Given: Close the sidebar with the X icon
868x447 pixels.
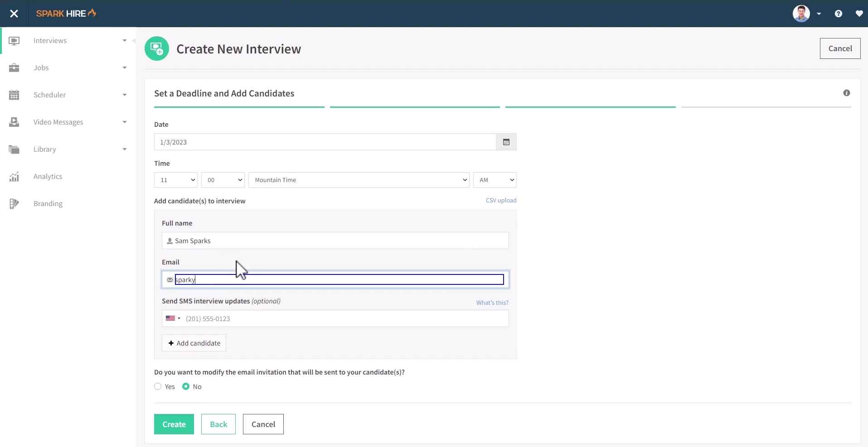Looking at the screenshot, I should pos(14,14).
